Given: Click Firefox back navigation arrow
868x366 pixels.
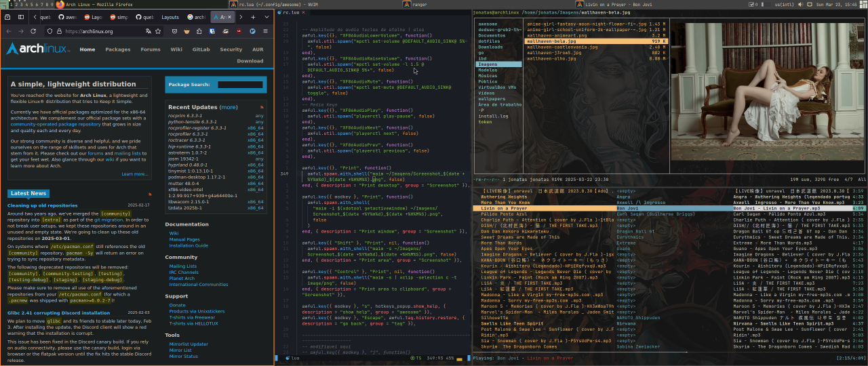Looking at the screenshot, I should coord(9,31).
